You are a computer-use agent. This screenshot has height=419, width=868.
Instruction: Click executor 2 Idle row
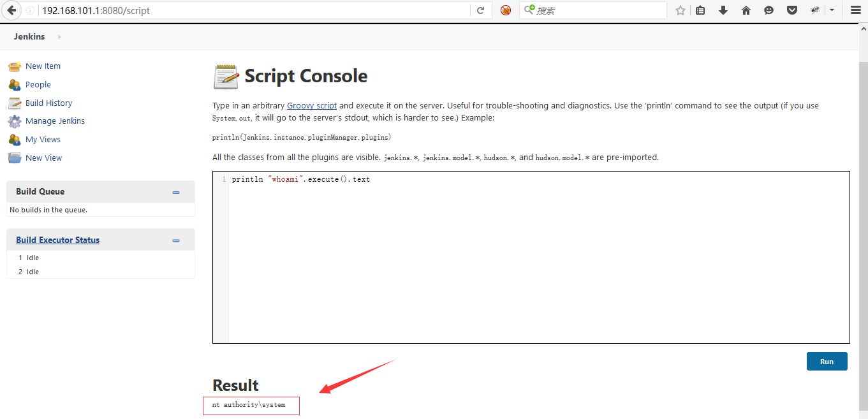click(x=101, y=272)
